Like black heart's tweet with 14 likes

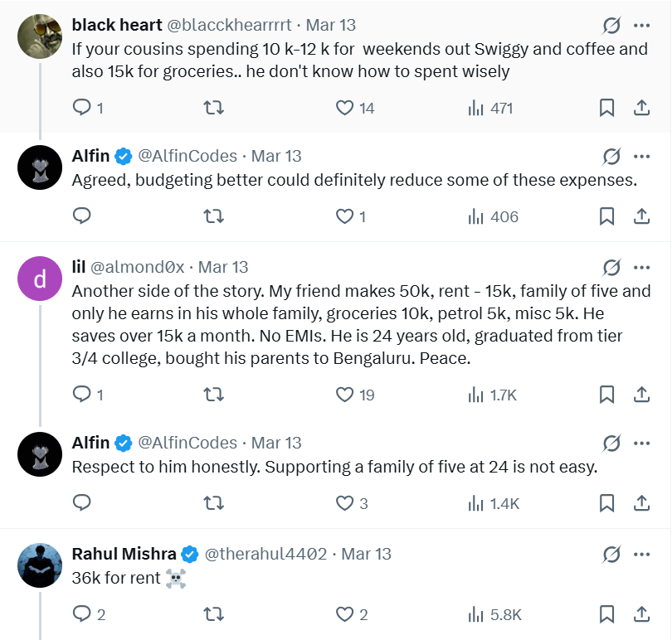click(345, 108)
